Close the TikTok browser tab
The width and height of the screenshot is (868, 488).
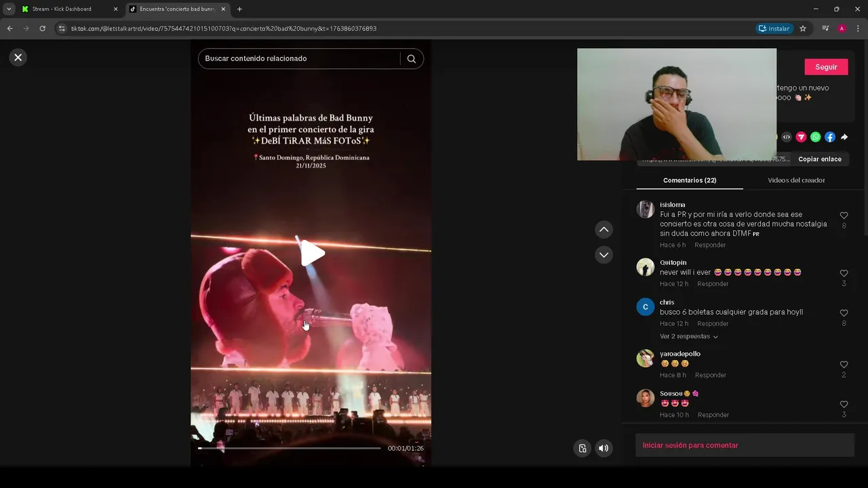[x=223, y=9]
